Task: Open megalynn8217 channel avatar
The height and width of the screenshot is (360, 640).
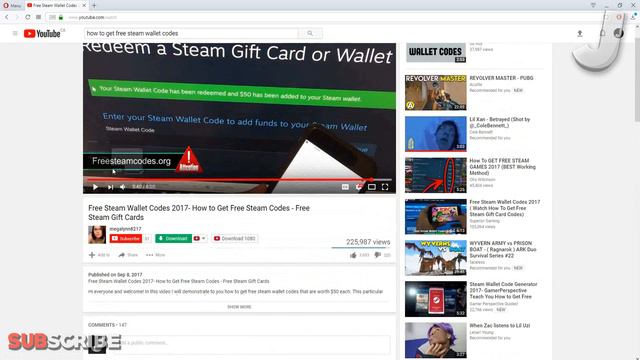Action: pyautogui.click(x=97, y=235)
